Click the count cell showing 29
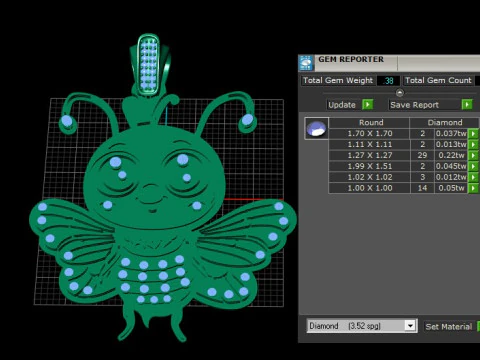 pos(422,155)
